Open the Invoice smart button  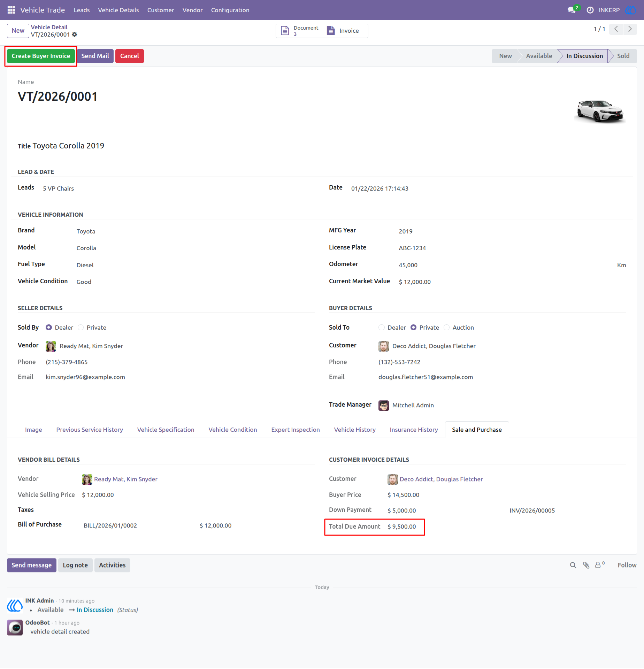tap(345, 31)
